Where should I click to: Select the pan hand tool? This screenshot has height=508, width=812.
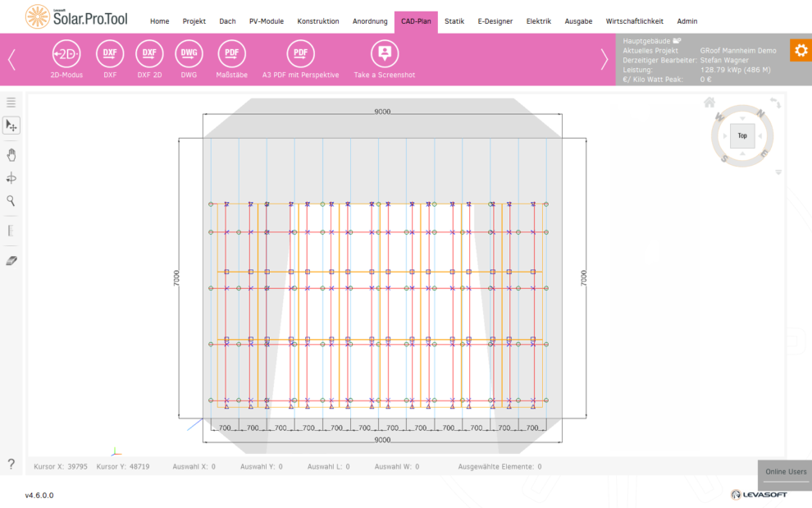tap(11, 154)
